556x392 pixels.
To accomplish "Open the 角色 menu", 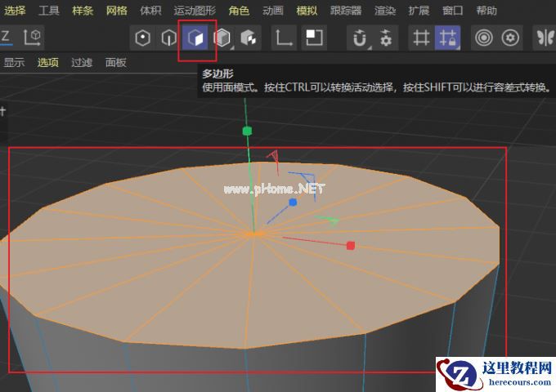I will pyautogui.click(x=239, y=11).
